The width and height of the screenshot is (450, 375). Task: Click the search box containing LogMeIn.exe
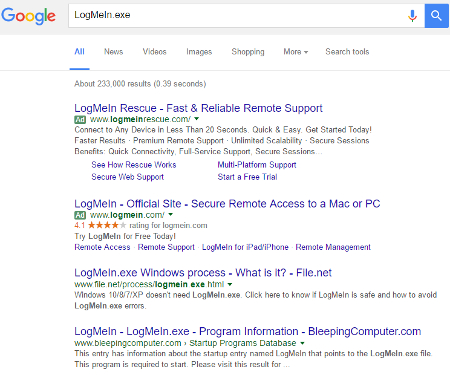237,16
